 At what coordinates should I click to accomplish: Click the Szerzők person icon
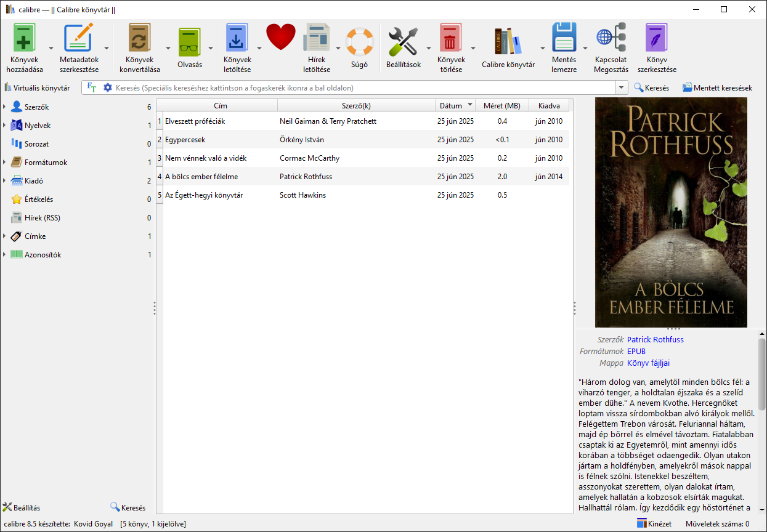17,107
